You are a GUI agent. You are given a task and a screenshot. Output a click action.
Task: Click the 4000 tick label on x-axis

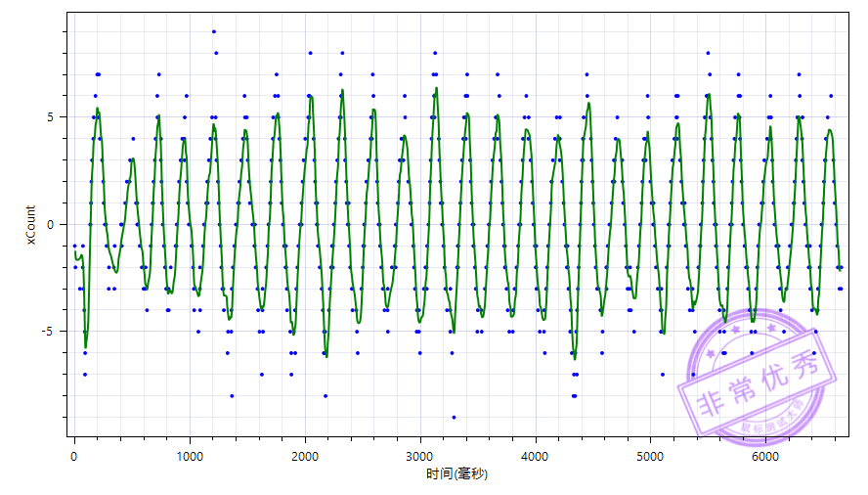tap(536, 457)
